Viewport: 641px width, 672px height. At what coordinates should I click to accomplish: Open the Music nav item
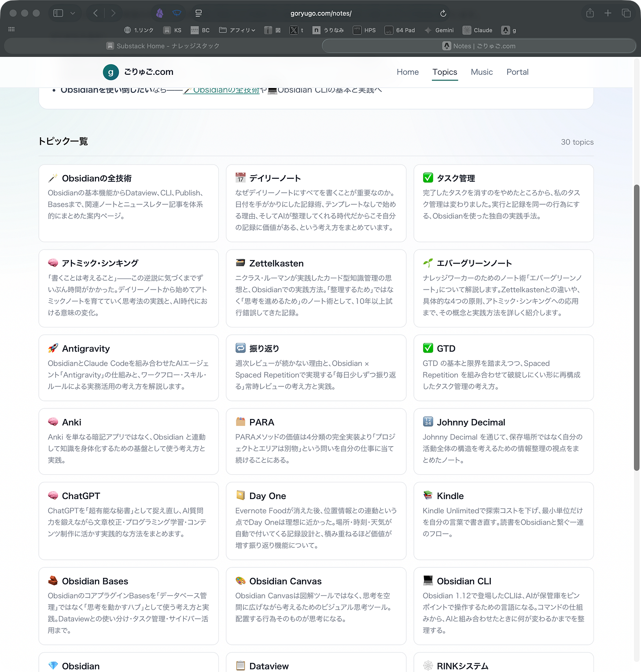coord(482,72)
